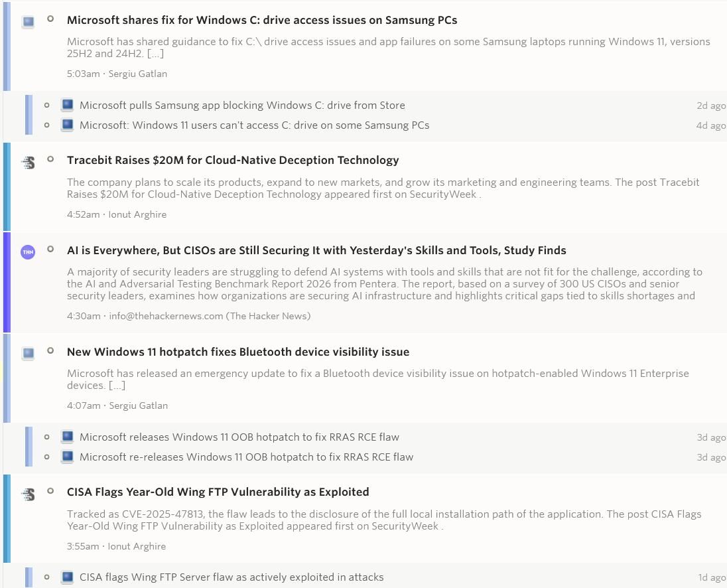This screenshot has width=727, height=588.
Task: Click BleepingComputer icon beside Samsung C: drive fix article
Action: (x=28, y=22)
